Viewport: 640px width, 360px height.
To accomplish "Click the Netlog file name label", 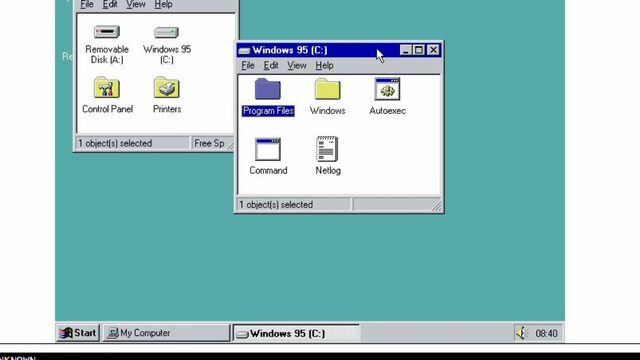I will (x=328, y=171).
